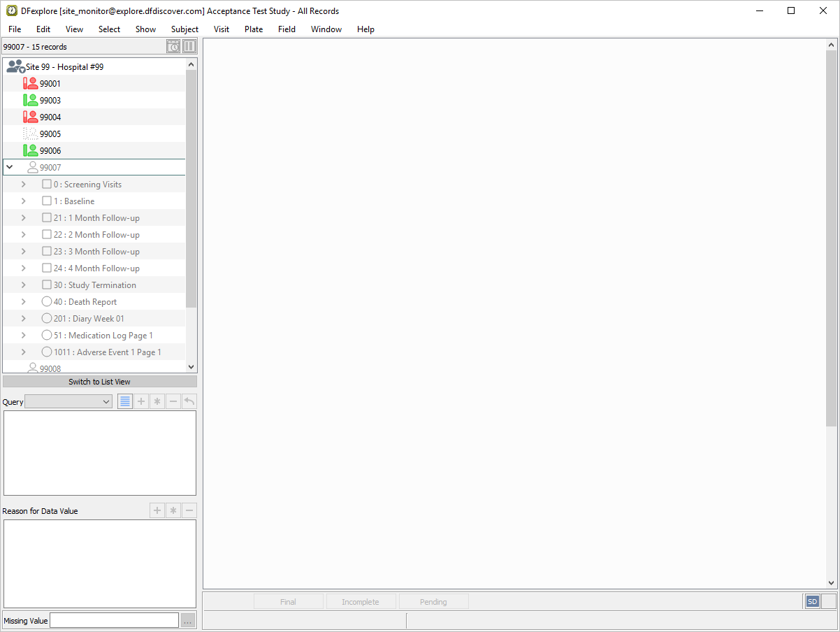Select subject 99004 in the tree

pos(50,117)
